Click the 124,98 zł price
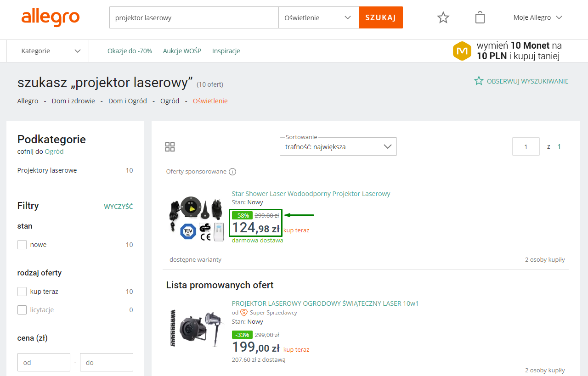 pos(256,228)
